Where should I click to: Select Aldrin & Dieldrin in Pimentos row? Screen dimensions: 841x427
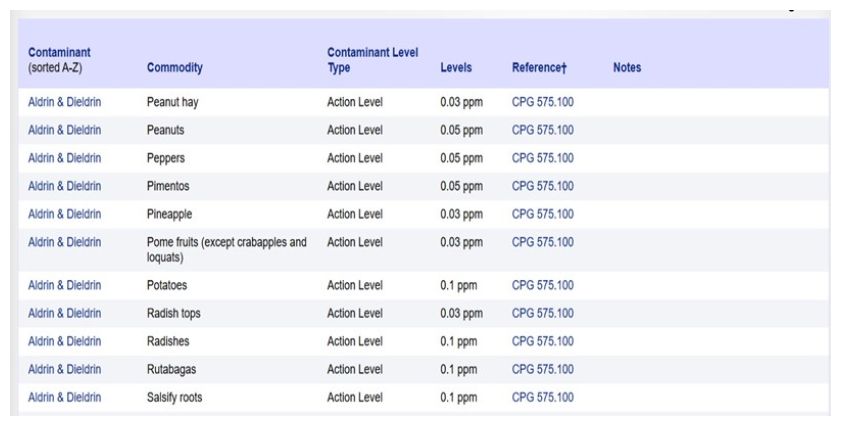tap(64, 186)
